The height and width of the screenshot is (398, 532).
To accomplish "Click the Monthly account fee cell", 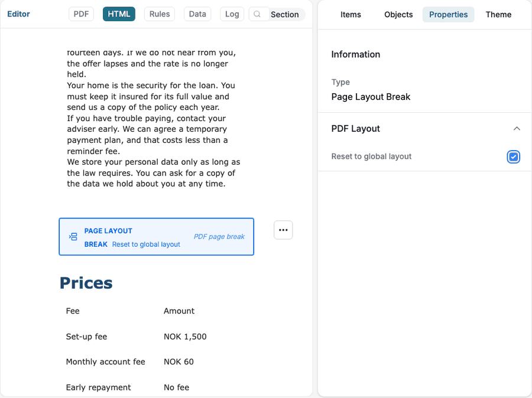I will [x=106, y=362].
